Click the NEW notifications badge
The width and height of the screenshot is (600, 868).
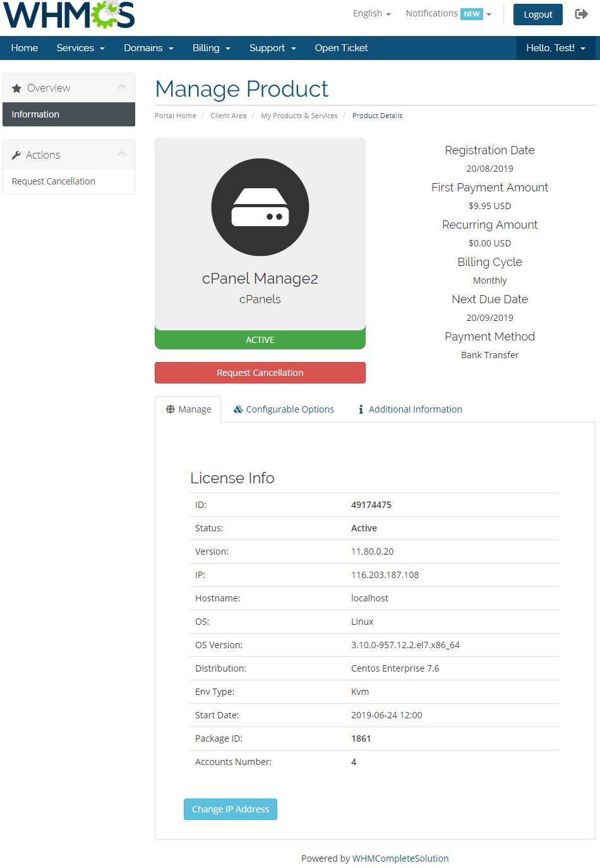pos(472,14)
